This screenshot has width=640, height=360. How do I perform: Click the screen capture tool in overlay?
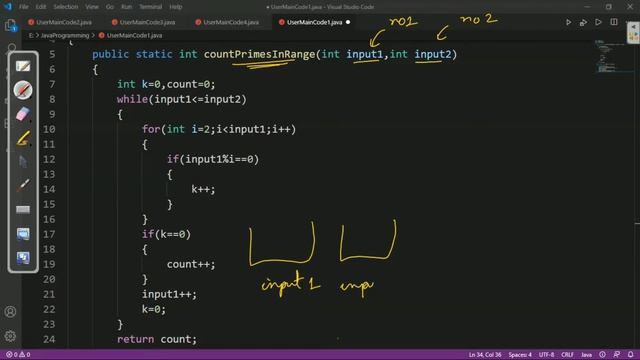click(23, 233)
